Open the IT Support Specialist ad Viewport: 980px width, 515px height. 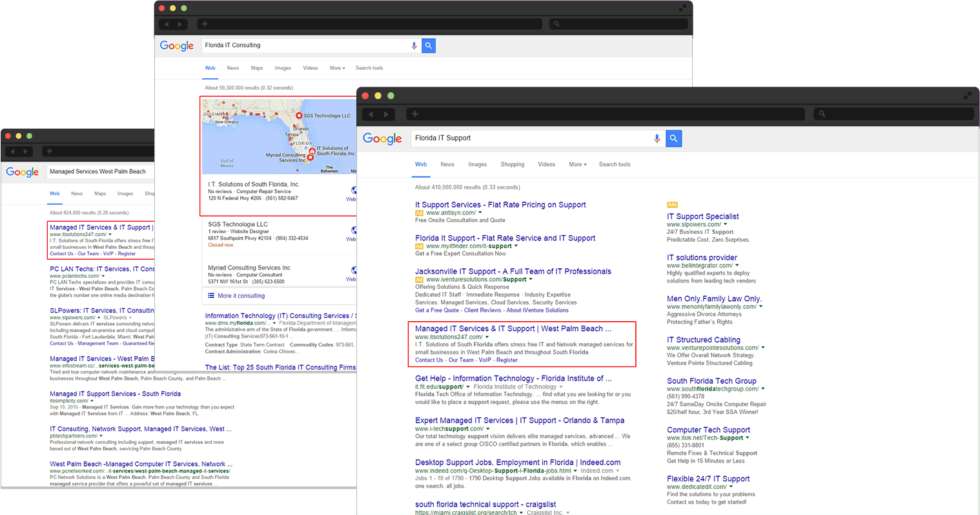point(703,216)
